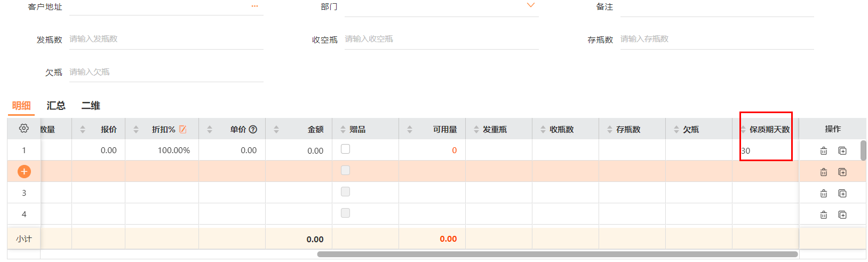Check the 赠品 checkbox in row 1
Viewport: 868px width, 262px height.
tap(345, 149)
